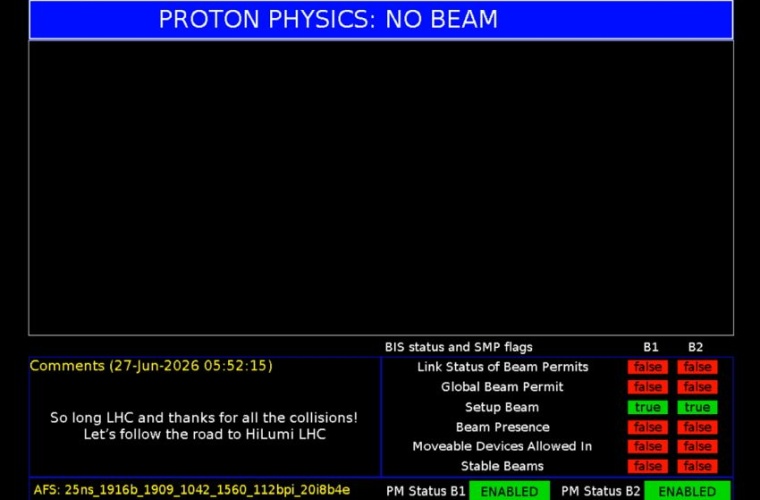
Task: Click 'Let's follow the road to HiLumi LHC' line
Action: coord(204,434)
